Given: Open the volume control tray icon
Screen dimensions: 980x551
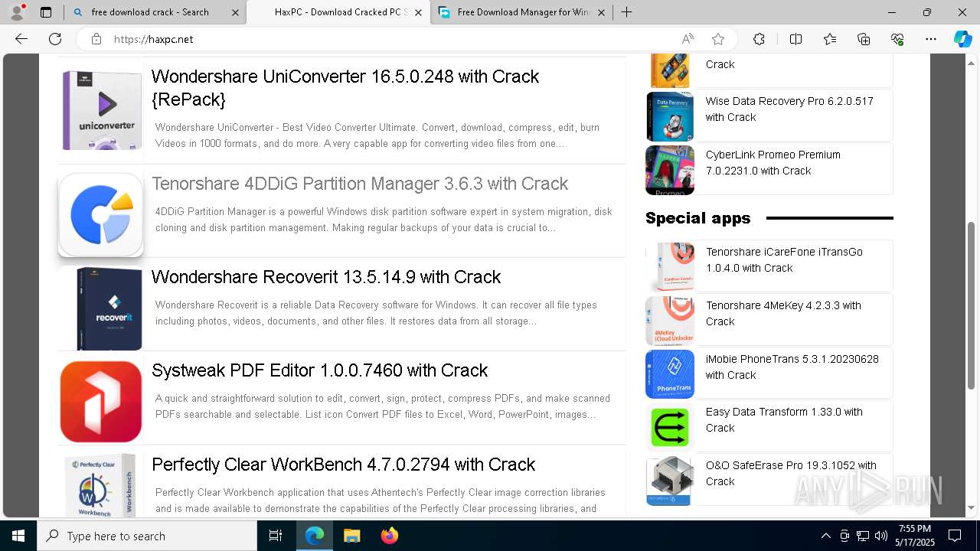Looking at the screenshot, I should [x=881, y=536].
